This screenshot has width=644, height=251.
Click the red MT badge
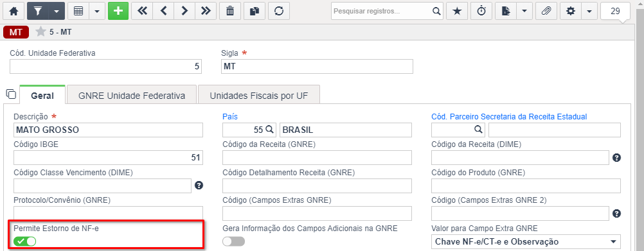[x=16, y=32]
